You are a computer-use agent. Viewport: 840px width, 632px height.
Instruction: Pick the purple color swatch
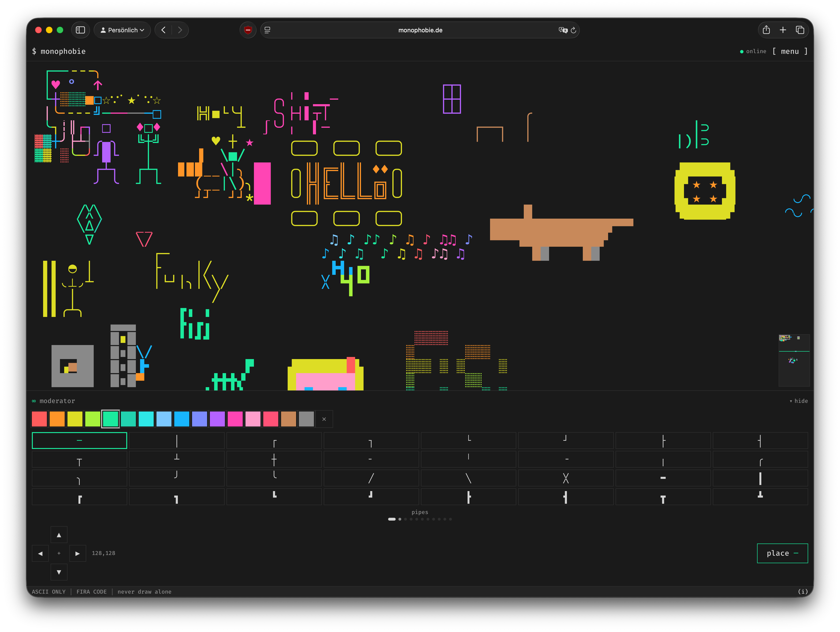coord(217,419)
